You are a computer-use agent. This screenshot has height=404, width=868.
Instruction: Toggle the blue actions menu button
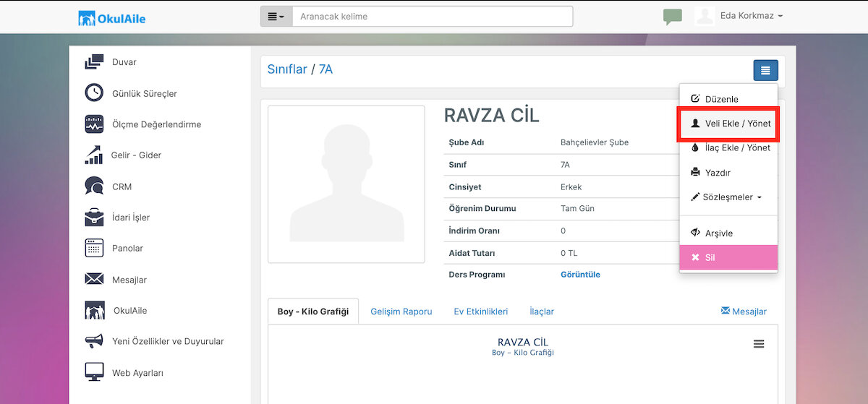pos(765,70)
